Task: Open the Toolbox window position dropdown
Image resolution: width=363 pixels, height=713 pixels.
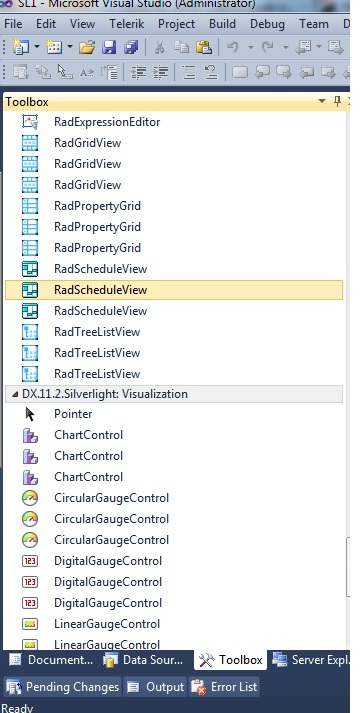Action: click(322, 101)
